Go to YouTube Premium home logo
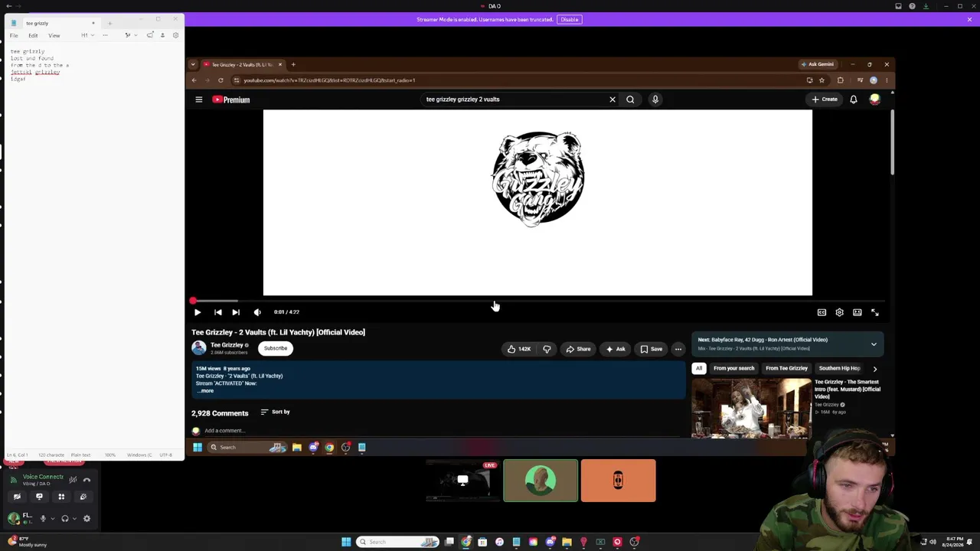The width and height of the screenshot is (980, 551). click(x=231, y=99)
